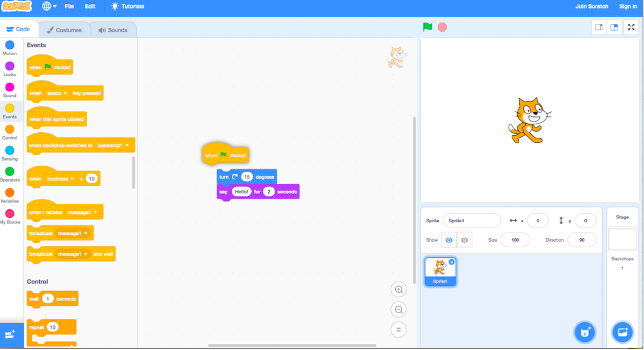Click the 2 seconds value in say block

click(x=269, y=192)
